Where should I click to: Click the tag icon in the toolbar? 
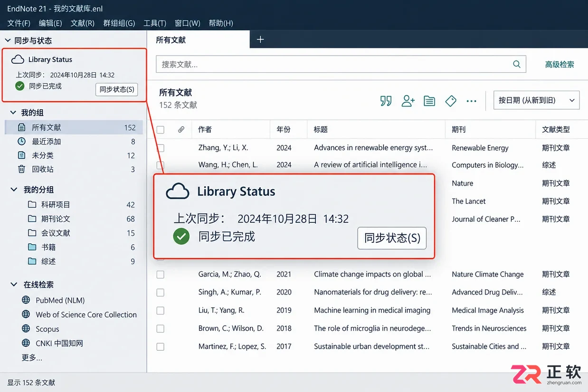451,101
